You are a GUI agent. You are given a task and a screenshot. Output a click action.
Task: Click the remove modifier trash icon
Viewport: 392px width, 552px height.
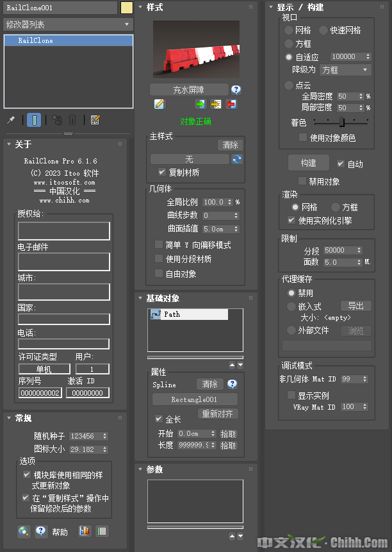tap(72, 120)
